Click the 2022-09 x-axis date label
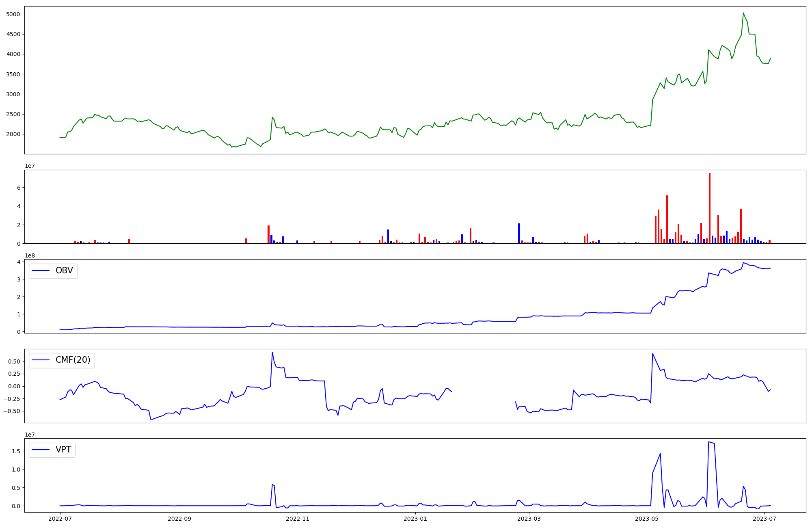Screen dimensions: 812x528 (179, 519)
